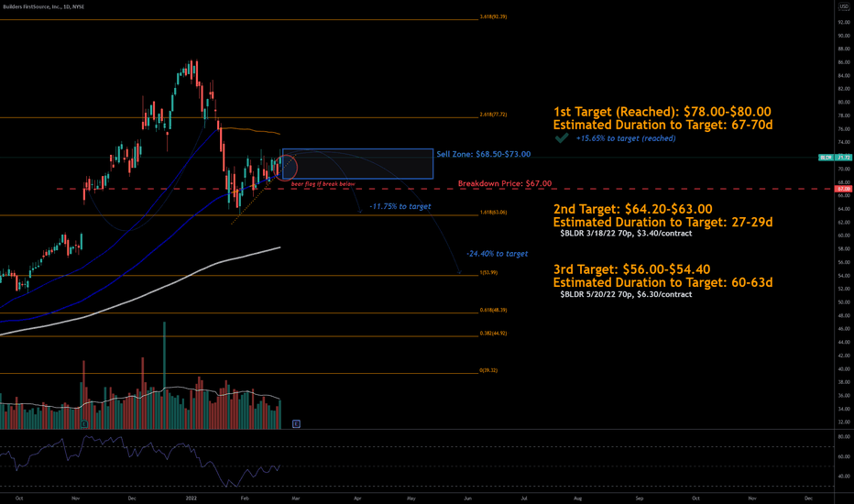
Task: Click the RSI 60.00 scale value
Action: [x=844, y=456]
